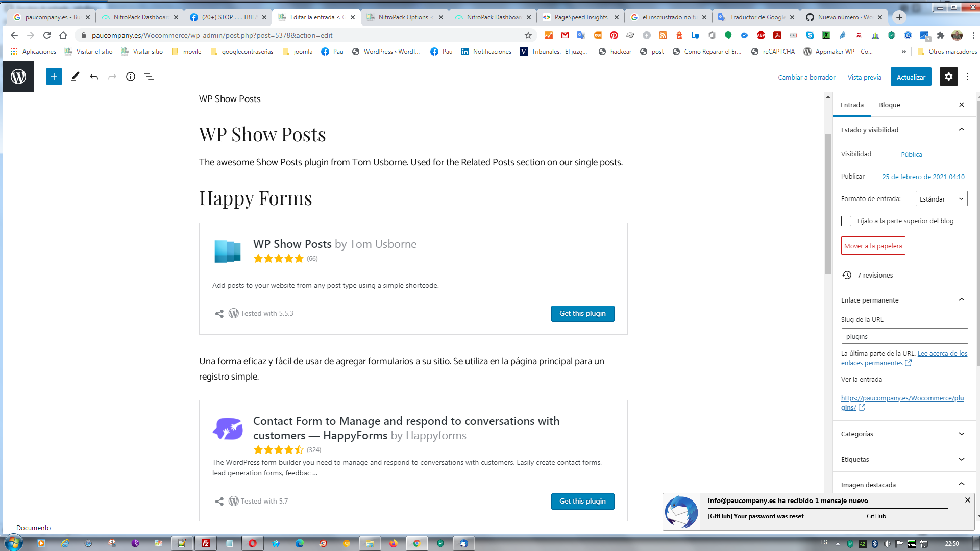Viewport: 980px width, 551px height.
Task: Click the Windows Start button
Action: [13, 543]
